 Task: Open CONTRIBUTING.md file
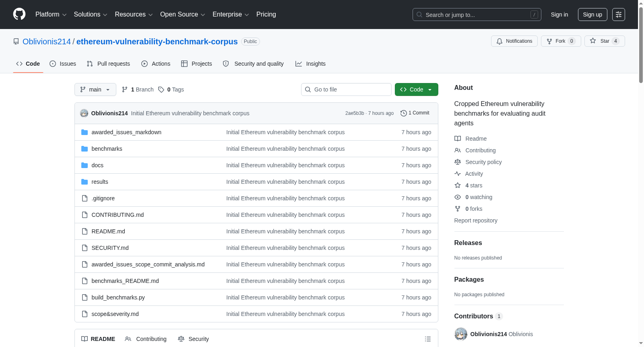click(x=118, y=215)
